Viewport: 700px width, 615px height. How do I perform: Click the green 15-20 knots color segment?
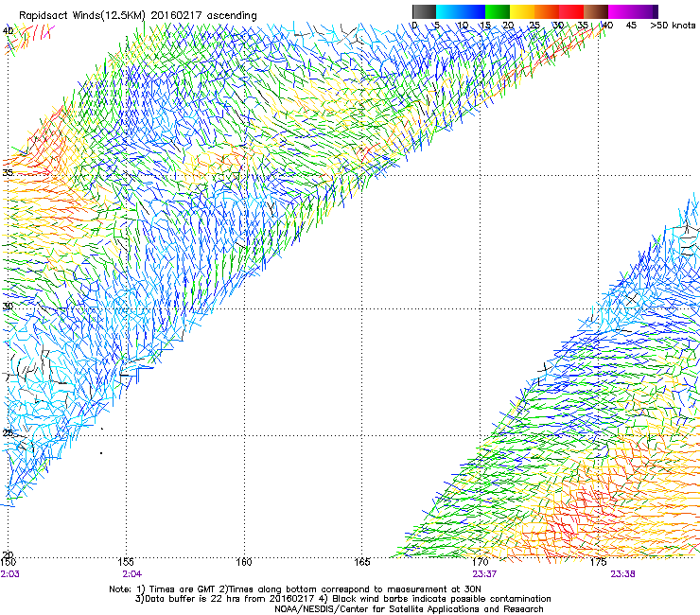tap(498, 11)
